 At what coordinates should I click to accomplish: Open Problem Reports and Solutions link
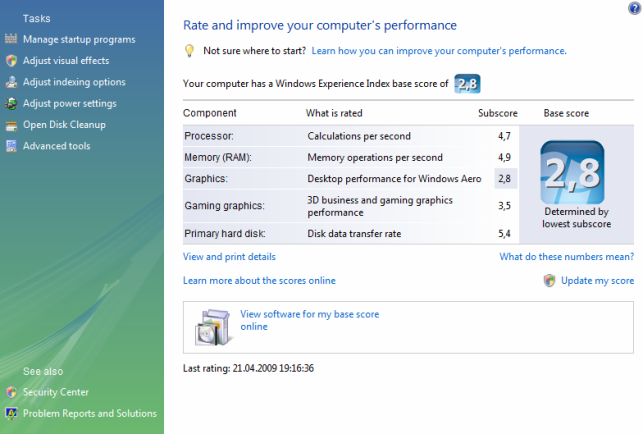point(90,413)
